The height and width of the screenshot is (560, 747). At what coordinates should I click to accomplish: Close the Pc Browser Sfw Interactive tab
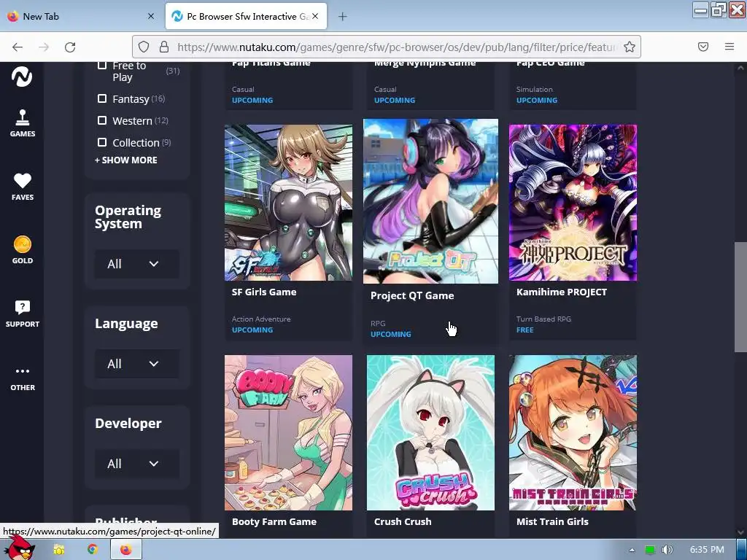click(315, 16)
